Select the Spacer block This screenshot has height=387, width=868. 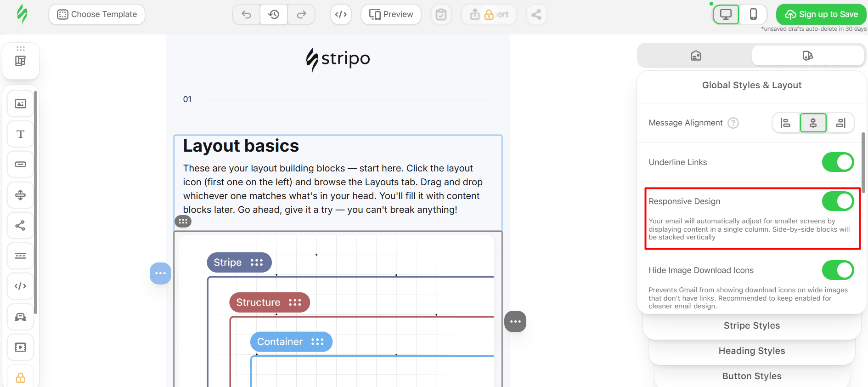tap(20, 195)
